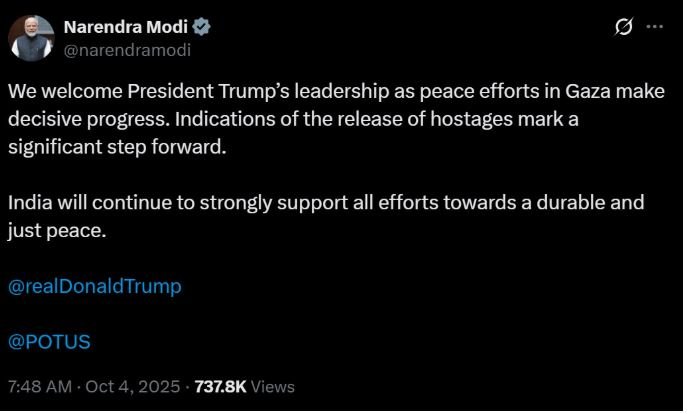Open Narendra Modi's profile photo
Viewport: 689px width, 414px height.
tap(31, 38)
